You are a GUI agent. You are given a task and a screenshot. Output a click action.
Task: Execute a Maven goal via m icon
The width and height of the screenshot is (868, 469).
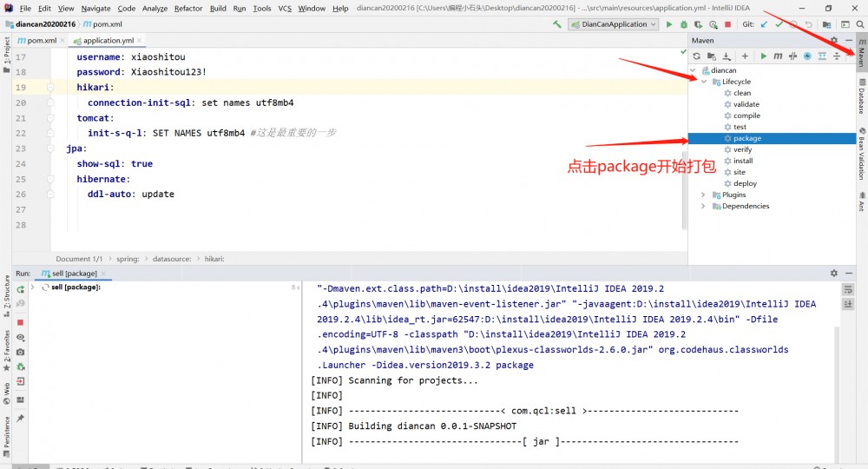[x=778, y=56]
